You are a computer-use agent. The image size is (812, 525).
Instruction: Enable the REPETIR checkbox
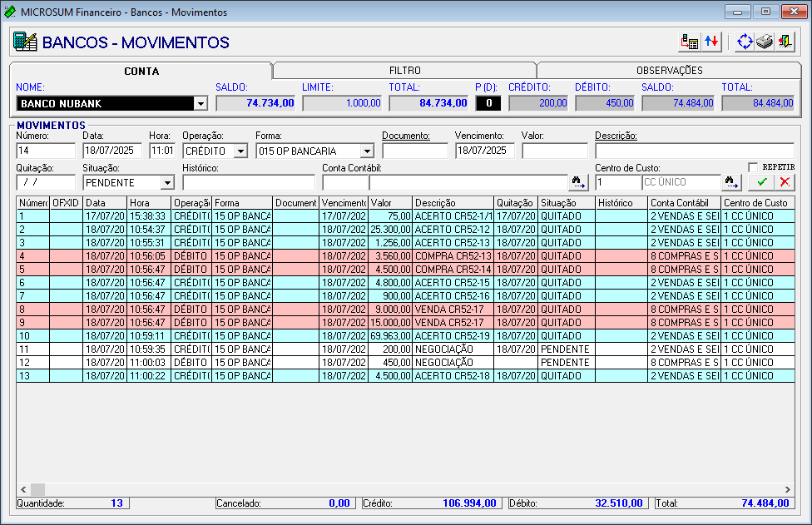click(753, 167)
